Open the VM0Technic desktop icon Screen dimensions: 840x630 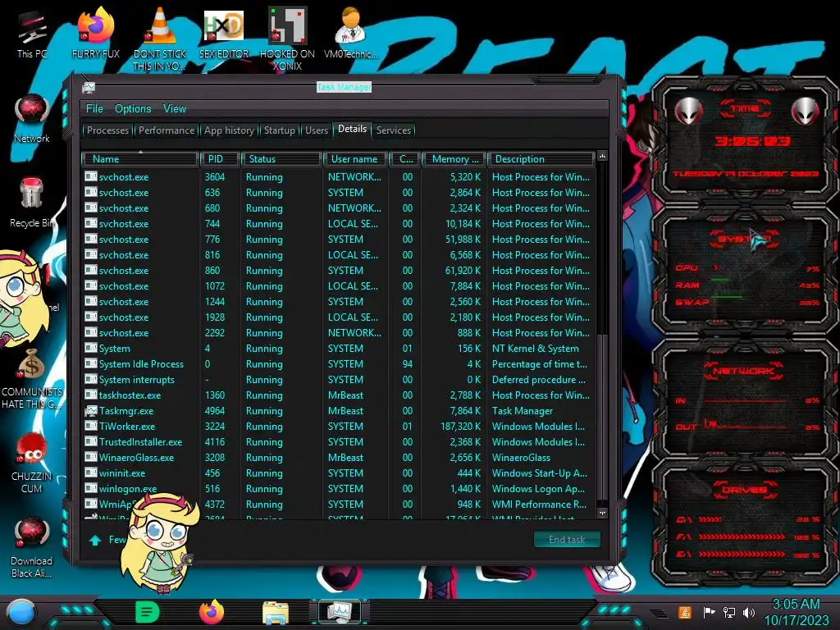point(350,33)
